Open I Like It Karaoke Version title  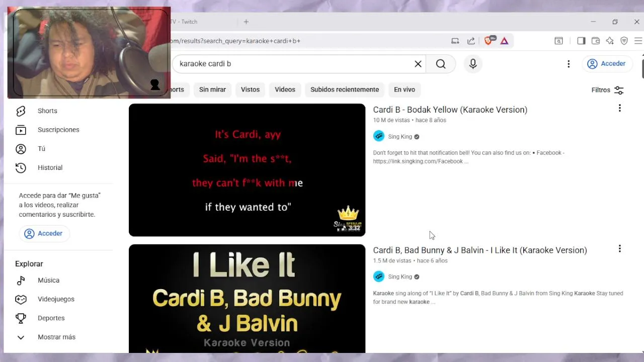480,250
